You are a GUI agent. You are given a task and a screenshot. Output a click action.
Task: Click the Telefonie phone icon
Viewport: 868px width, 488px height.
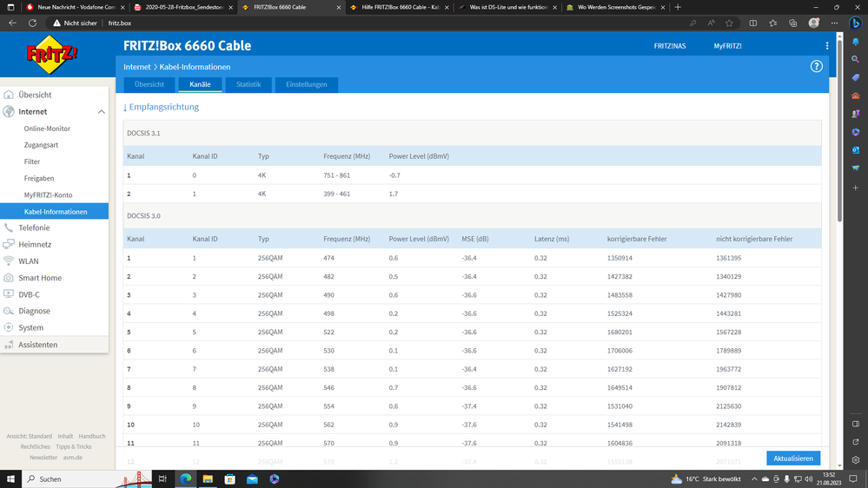(9, 228)
